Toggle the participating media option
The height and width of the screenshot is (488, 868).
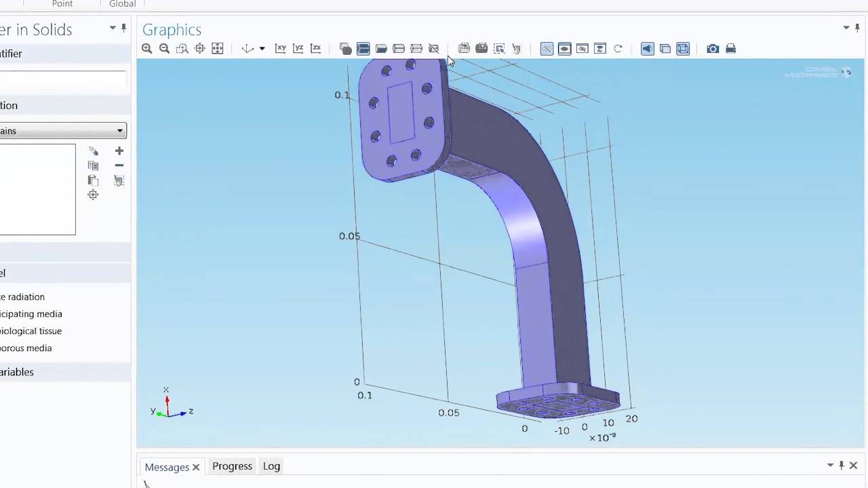point(31,314)
